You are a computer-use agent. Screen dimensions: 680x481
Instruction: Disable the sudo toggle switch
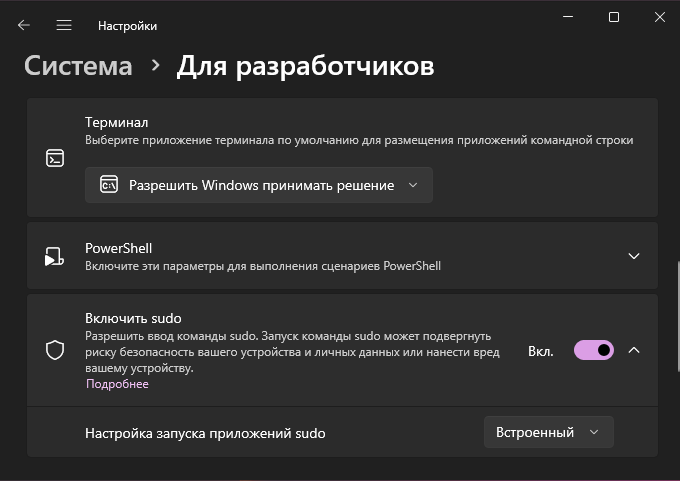pyautogui.click(x=594, y=350)
